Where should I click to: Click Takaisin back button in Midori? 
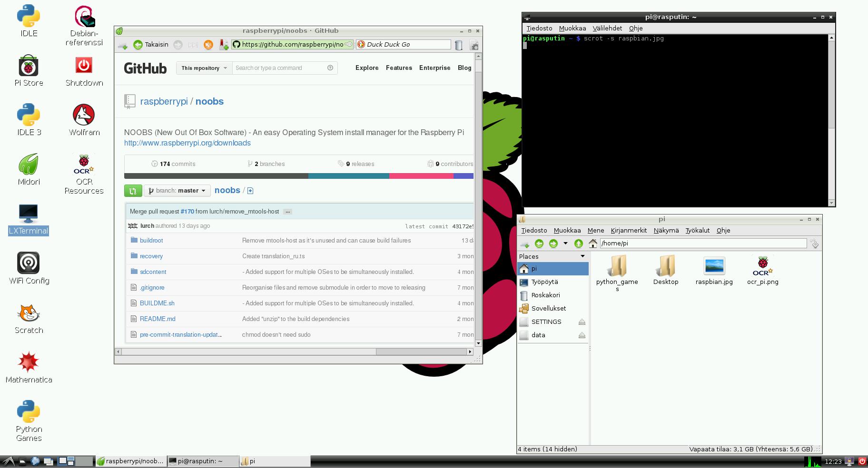pyautogui.click(x=151, y=45)
